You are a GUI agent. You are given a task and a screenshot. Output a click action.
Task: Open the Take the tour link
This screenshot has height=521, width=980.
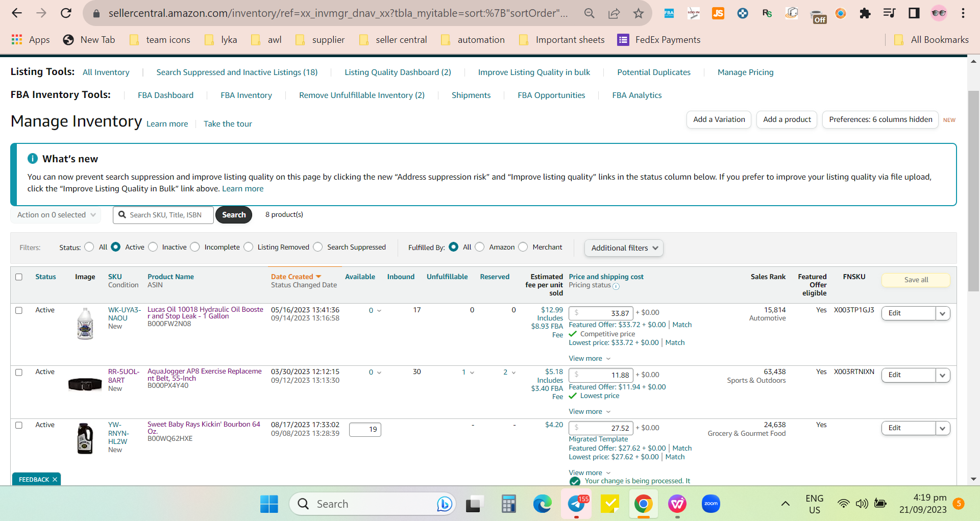228,124
